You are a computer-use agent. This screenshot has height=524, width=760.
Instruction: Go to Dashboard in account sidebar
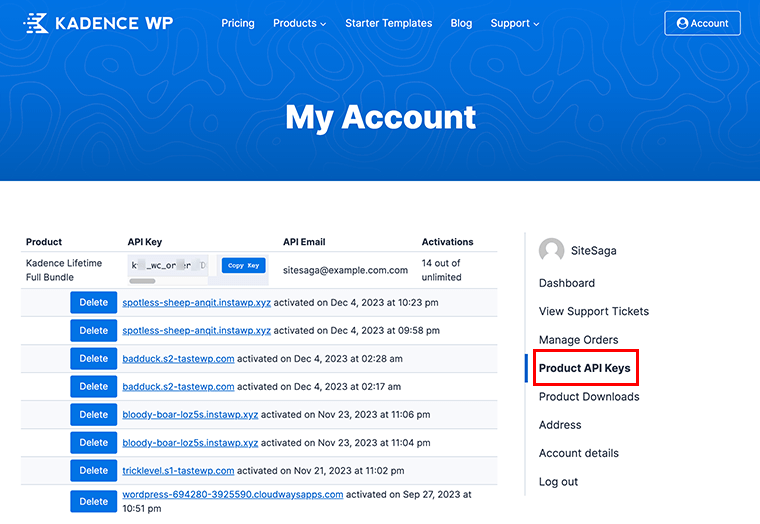tap(567, 283)
